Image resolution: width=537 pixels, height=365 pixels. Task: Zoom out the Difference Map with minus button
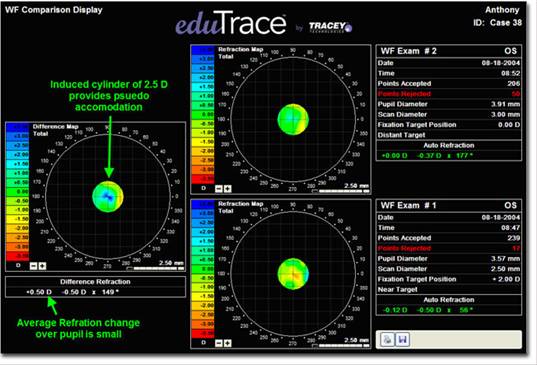(x=33, y=266)
